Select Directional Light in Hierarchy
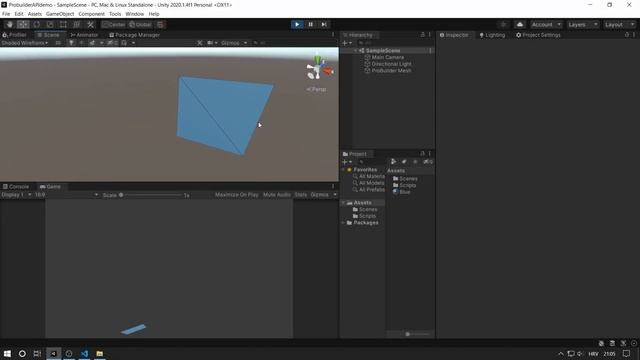 coord(391,64)
